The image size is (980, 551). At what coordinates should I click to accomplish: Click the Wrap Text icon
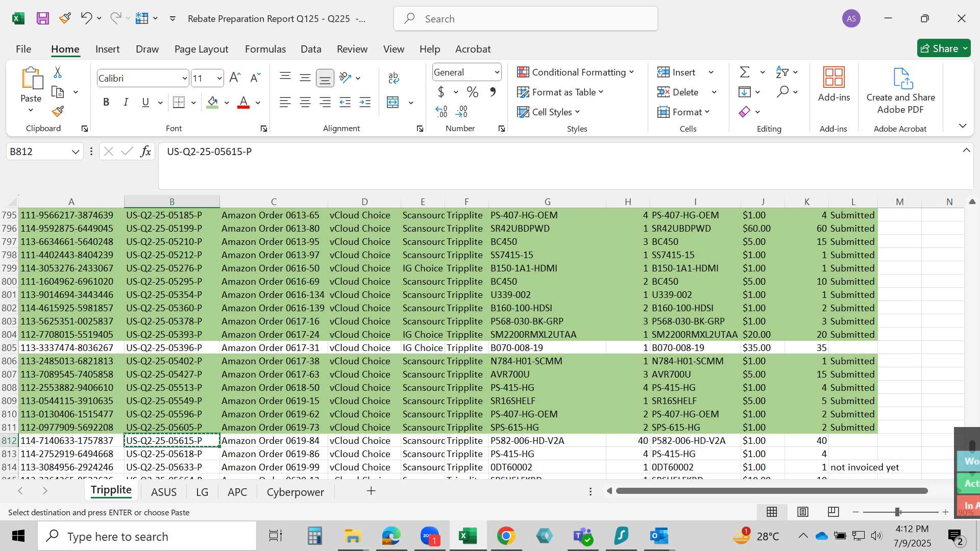point(394,78)
